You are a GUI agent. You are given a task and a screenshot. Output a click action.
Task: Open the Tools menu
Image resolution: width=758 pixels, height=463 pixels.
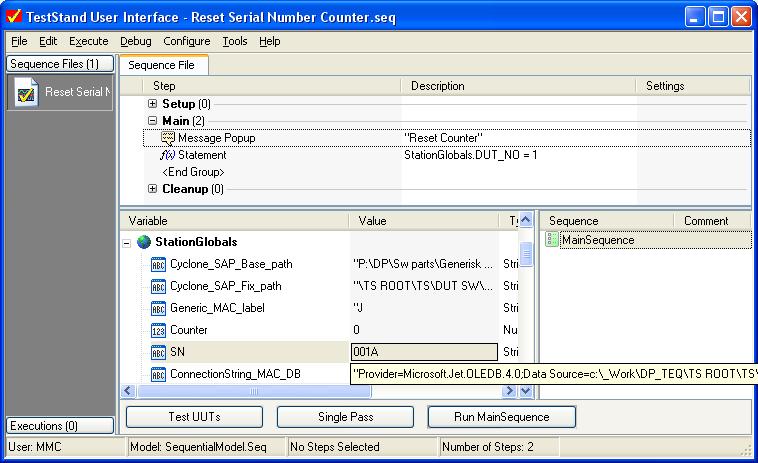click(x=234, y=42)
